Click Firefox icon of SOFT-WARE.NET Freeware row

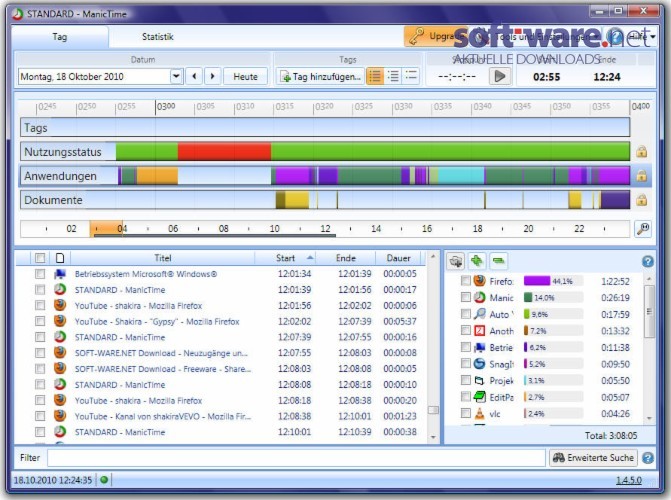click(60, 369)
